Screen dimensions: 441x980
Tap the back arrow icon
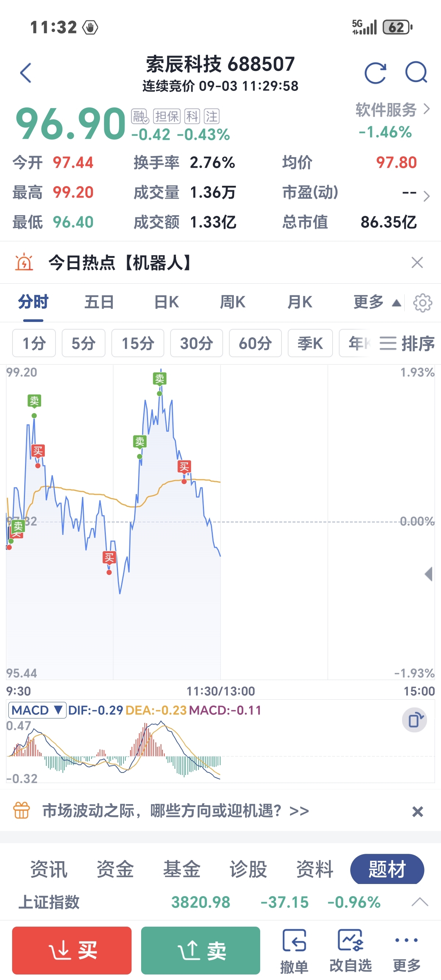point(25,73)
